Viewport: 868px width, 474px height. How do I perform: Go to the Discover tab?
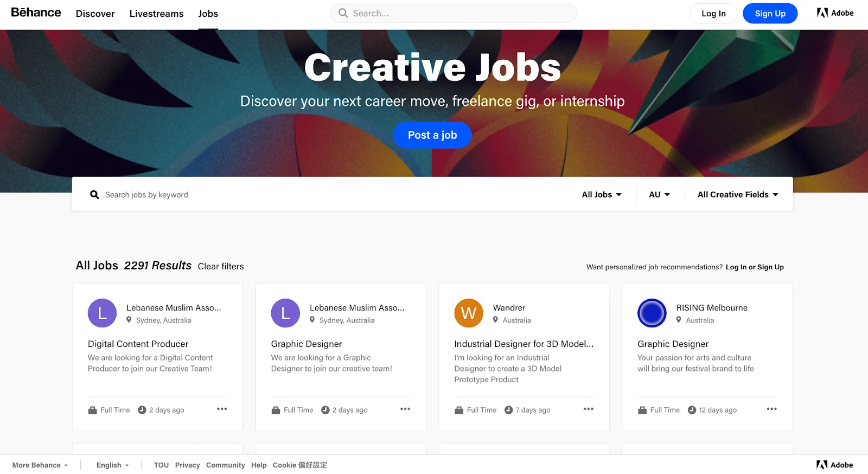(95, 14)
